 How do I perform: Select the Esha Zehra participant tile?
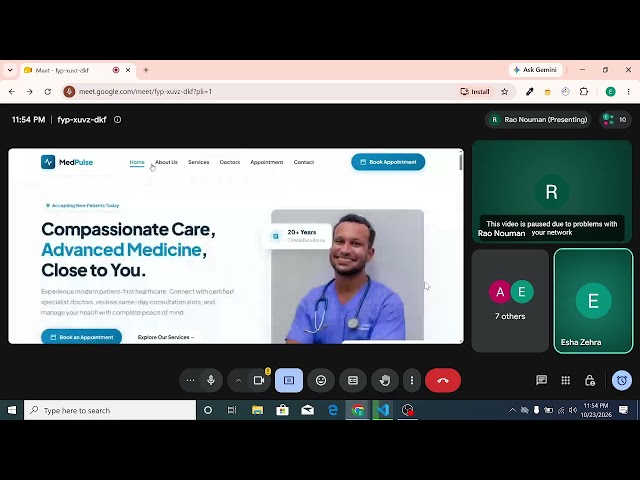click(593, 301)
